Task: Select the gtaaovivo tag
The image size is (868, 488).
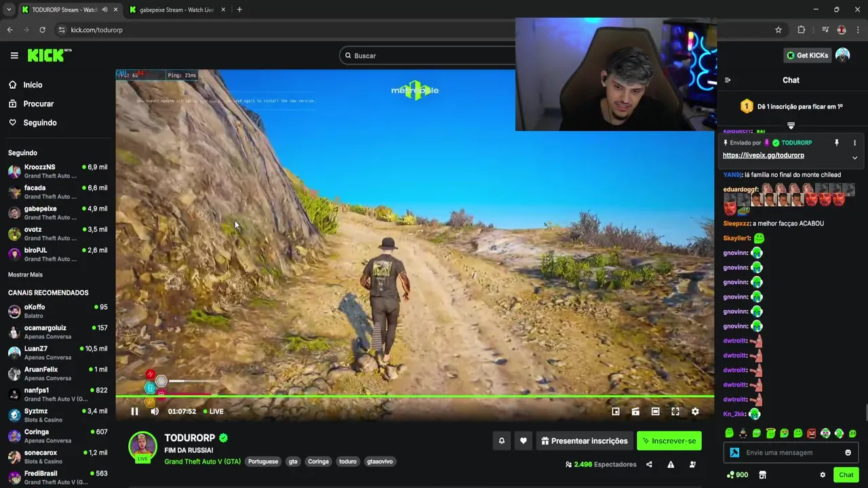Action: (380, 462)
